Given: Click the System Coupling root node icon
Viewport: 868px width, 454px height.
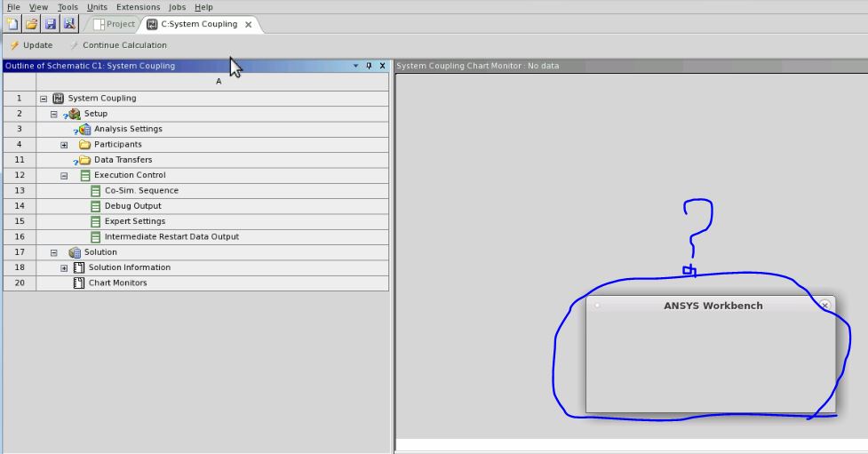Looking at the screenshot, I should 58,98.
